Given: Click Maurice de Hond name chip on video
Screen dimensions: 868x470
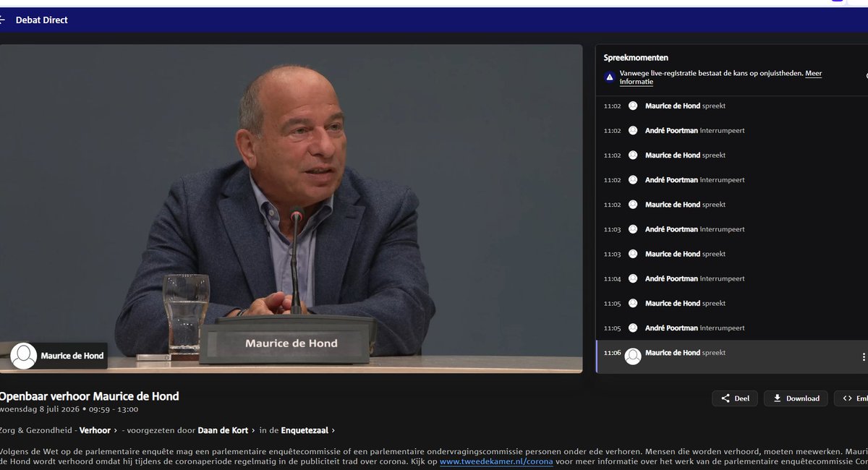Looking at the screenshot, I should [x=59, y=356].
